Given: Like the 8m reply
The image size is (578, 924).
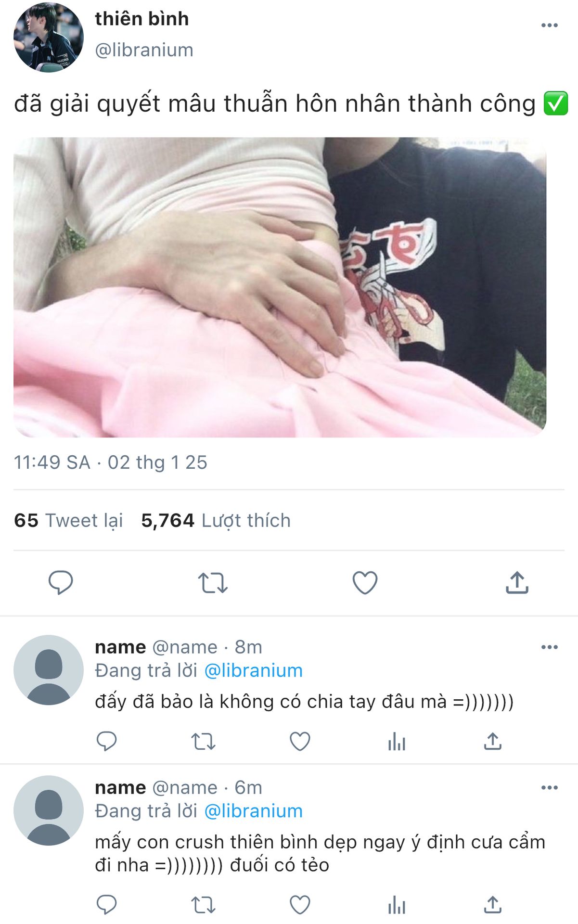Looking at the screenshot, I should point(300,742).
